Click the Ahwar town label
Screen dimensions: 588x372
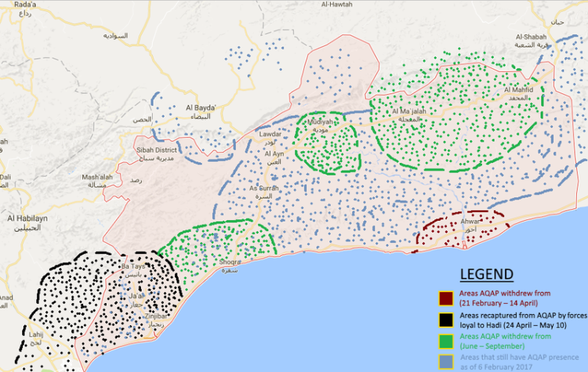click(x=470, y=222)
